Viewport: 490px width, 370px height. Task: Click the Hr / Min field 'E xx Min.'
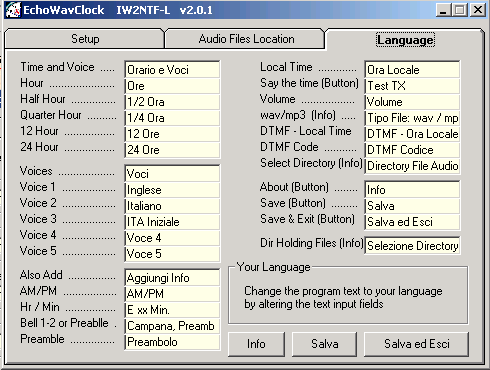point(172,310)
